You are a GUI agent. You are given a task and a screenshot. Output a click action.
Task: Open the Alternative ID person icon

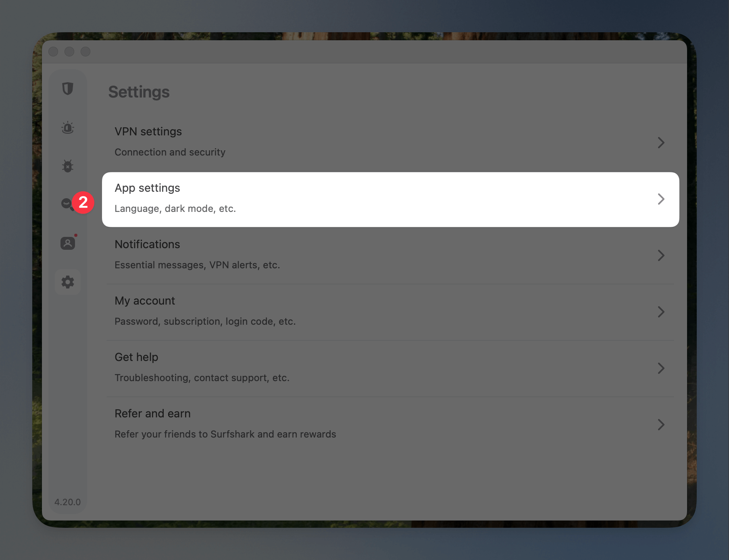tap(68, 243)
